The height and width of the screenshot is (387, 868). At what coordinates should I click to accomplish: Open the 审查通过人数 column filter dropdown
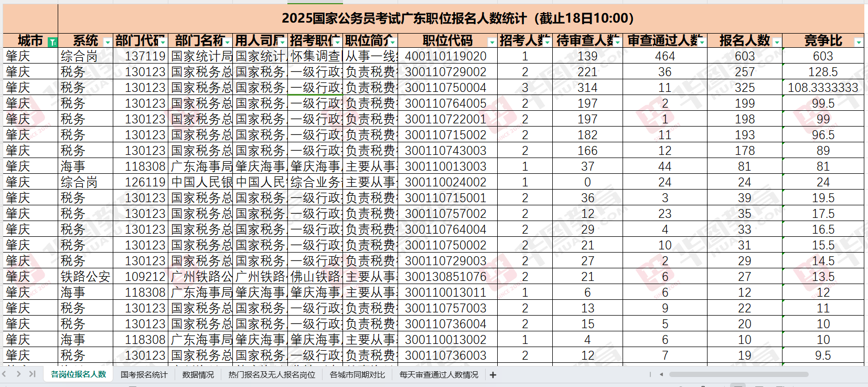coord(702,42)
